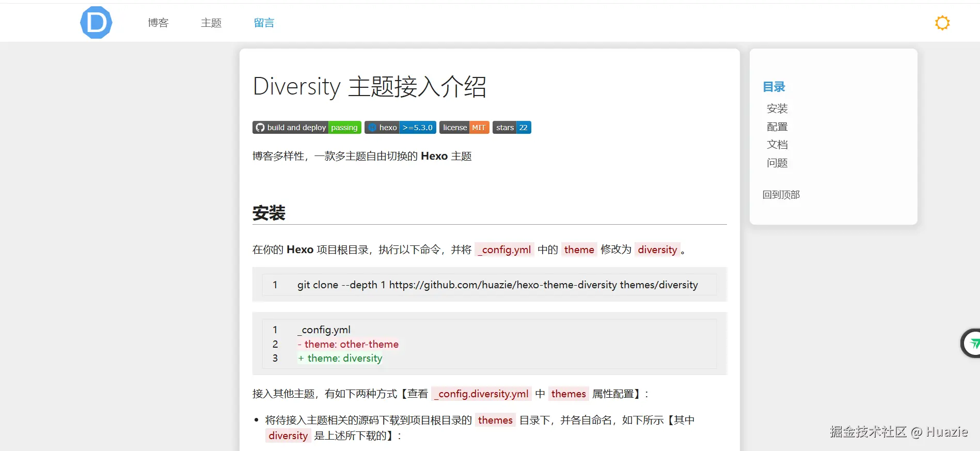The height and width of the screenshot is (451, 980).
Task: Go to 问题 in the table of contents
Action: click(777, 163)
